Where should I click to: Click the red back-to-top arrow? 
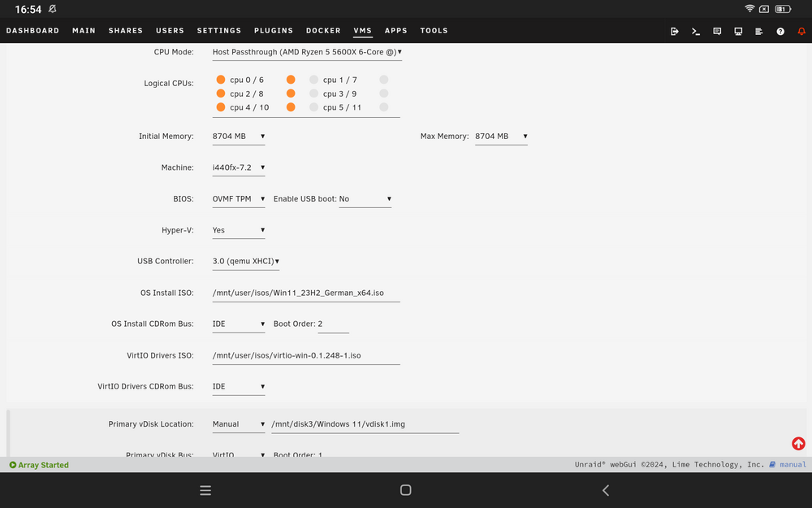(x=798, y=443)
